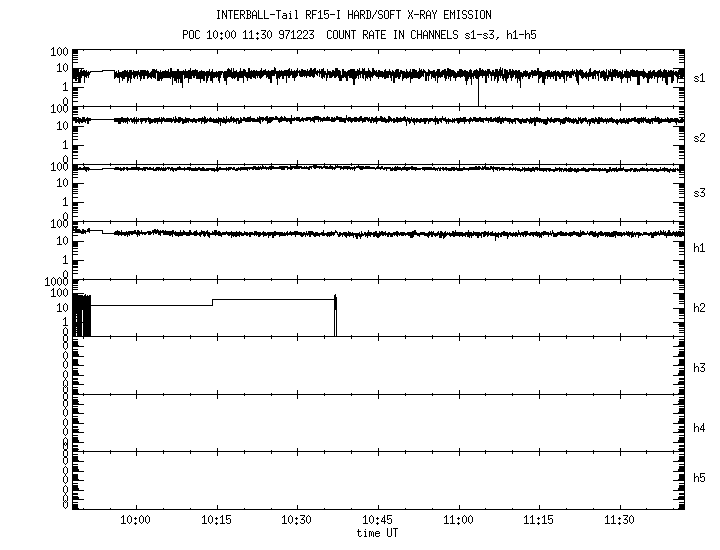The width and height of the screenshot is (720, 550).
Task: Click the 10:00 time axis label
Action: pos(135,520)
